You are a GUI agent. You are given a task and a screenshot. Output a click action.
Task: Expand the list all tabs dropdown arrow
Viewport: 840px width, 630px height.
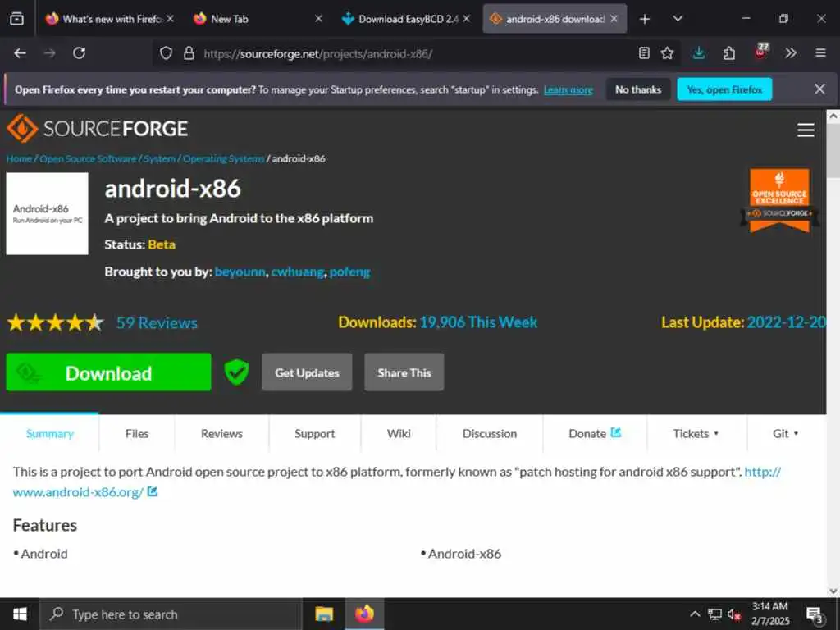click(x=678, y=19)
